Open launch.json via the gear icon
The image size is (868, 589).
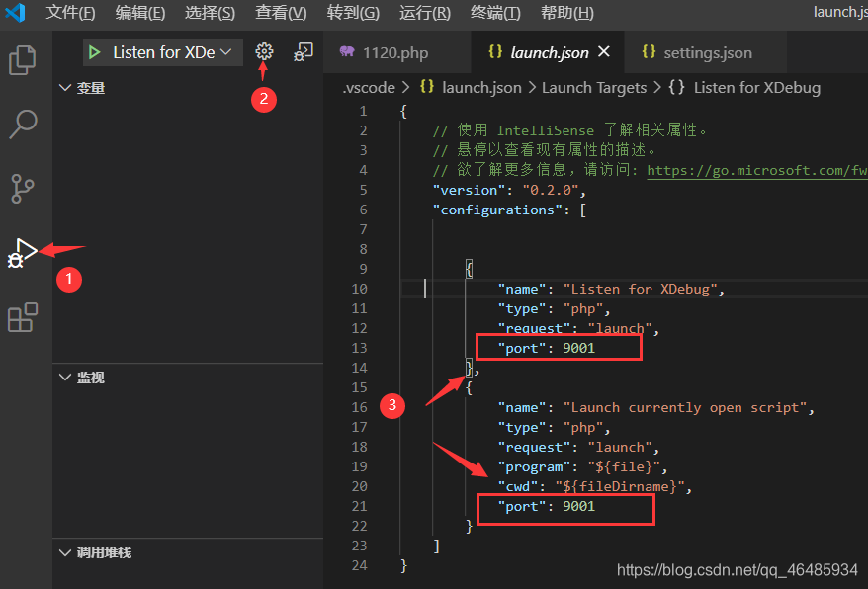pyautogui.click(x=264, y=51)
